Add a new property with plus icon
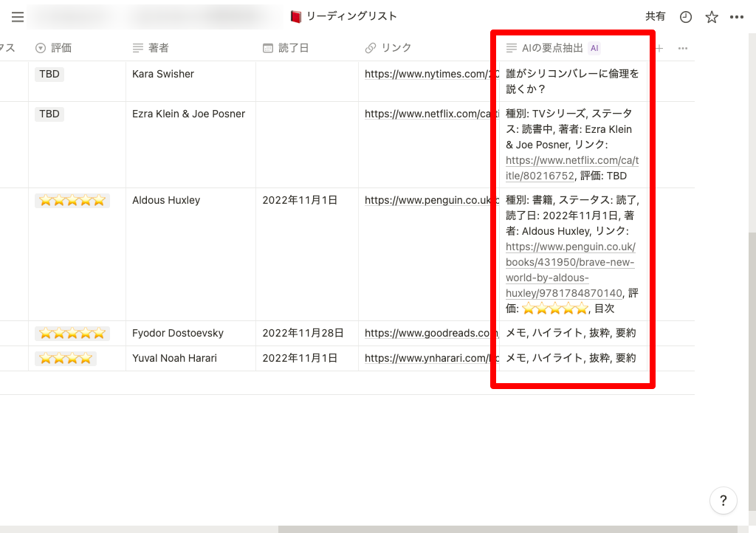This screenshot has height=533, width=756. 659,48
